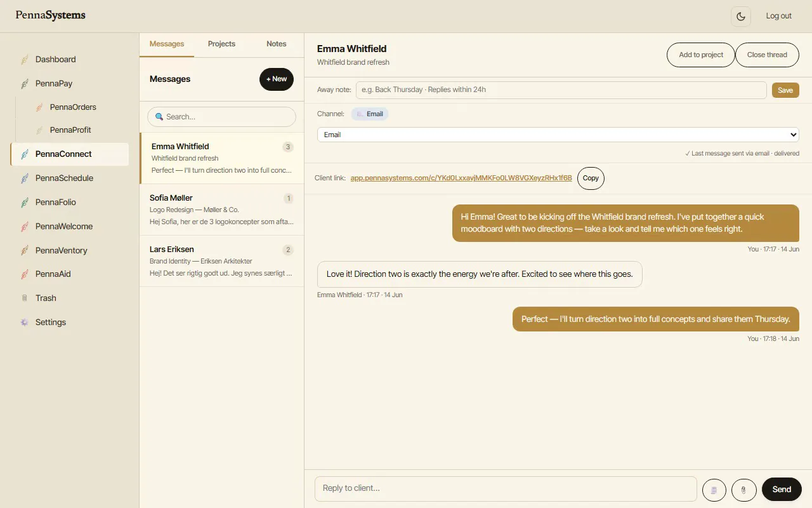
Task: Click the PennaVentory feather icon
Action: 24,251
